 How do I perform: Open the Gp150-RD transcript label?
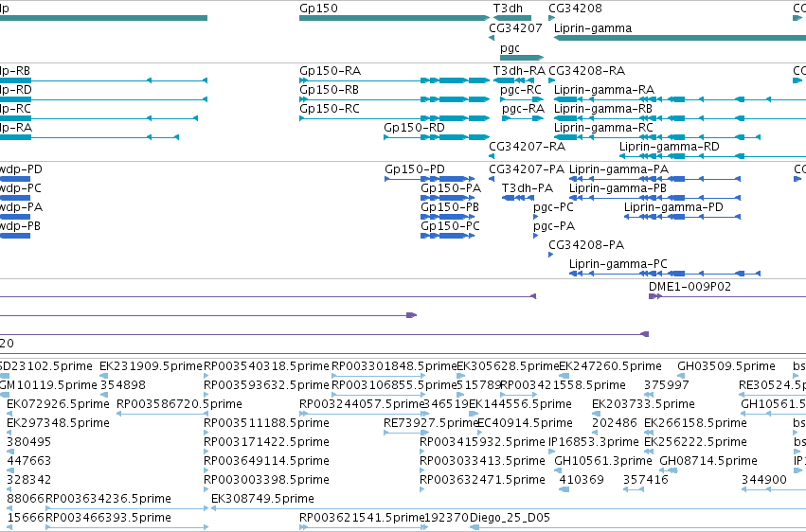click(x=414, y=128)
